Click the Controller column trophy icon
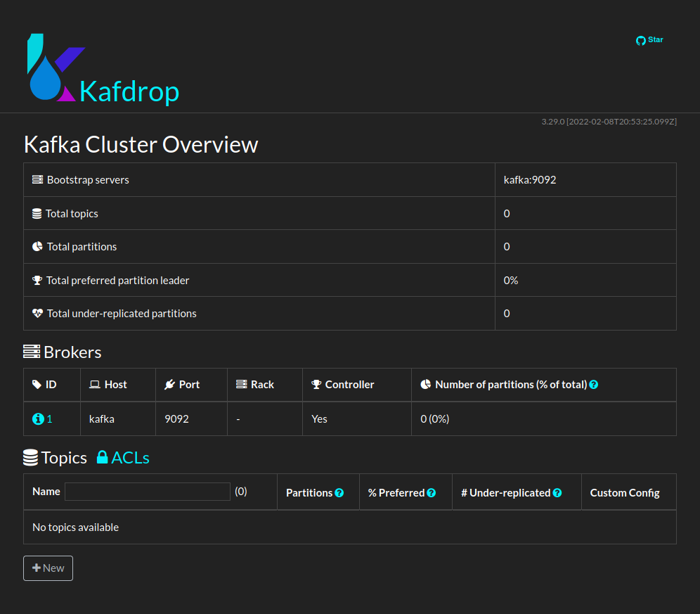700x614 pixels. pos(316,384)
